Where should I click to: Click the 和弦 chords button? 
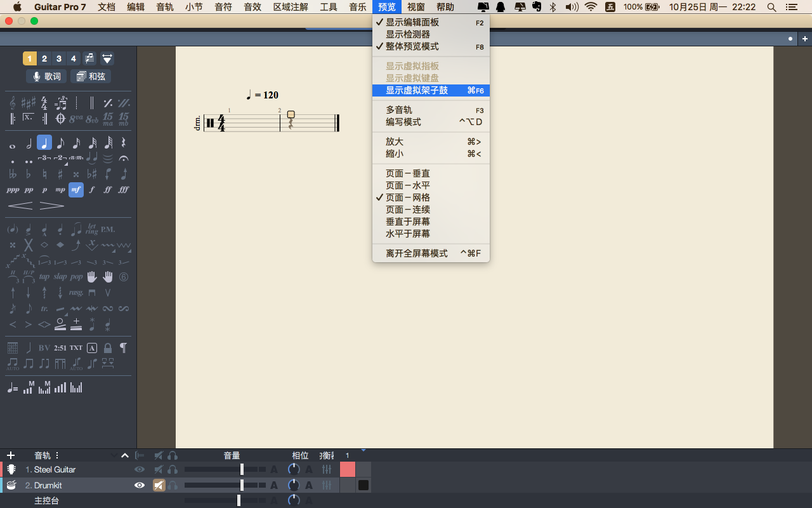pos(91,76)
